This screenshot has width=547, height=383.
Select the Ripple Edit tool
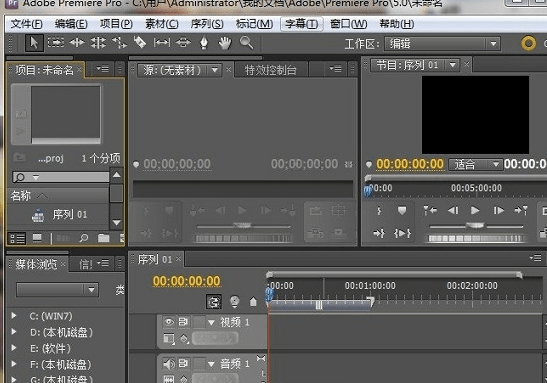(x=77, y=43)
